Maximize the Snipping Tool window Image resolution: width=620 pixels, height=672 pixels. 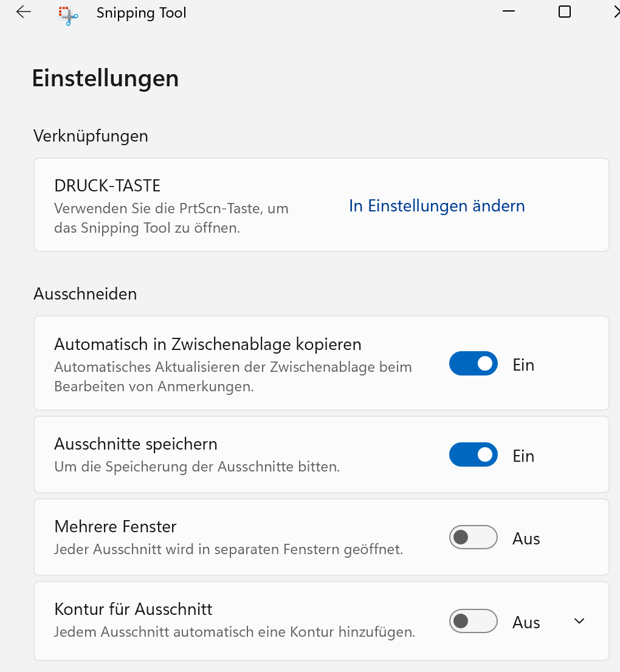click(x=565, y=12)
